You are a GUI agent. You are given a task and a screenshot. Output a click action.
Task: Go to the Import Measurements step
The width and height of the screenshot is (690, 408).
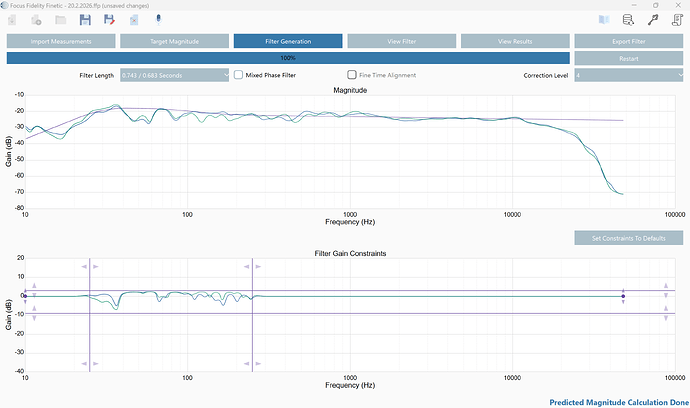pyautogui.click(x=61, y=41)
